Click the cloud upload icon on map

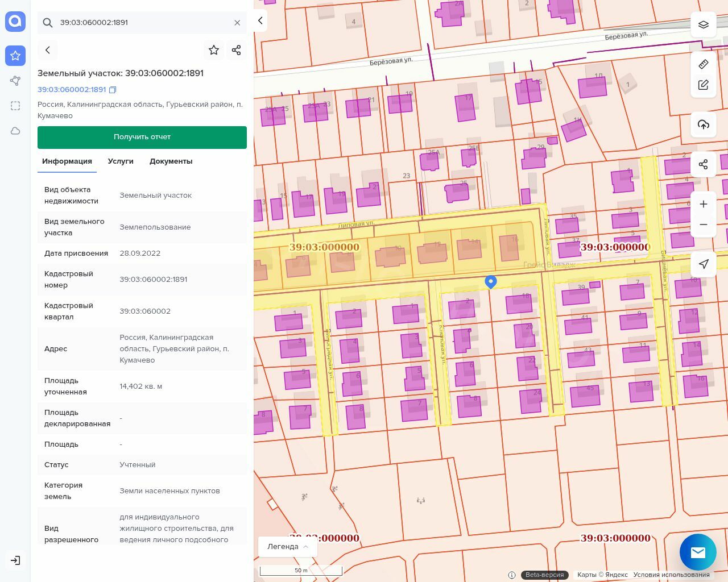704,124
